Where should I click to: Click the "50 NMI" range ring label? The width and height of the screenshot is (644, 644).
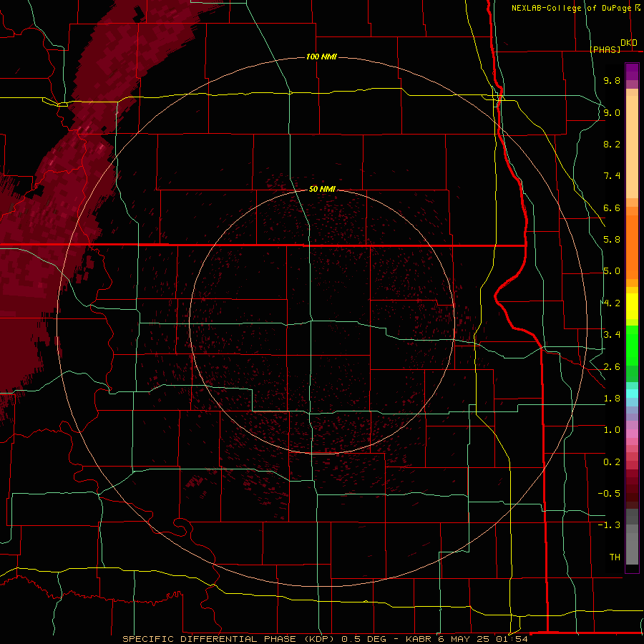(323, 189)
